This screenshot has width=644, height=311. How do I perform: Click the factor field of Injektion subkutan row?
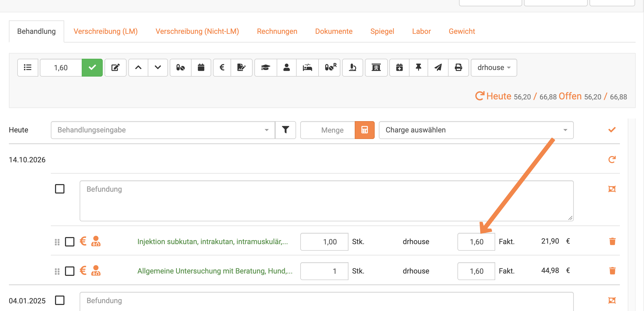point(476,242)
